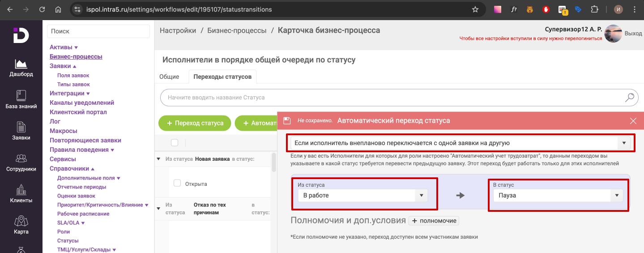Click the + Переход статуса button
The image size is (644, 253).
(195, 123)
